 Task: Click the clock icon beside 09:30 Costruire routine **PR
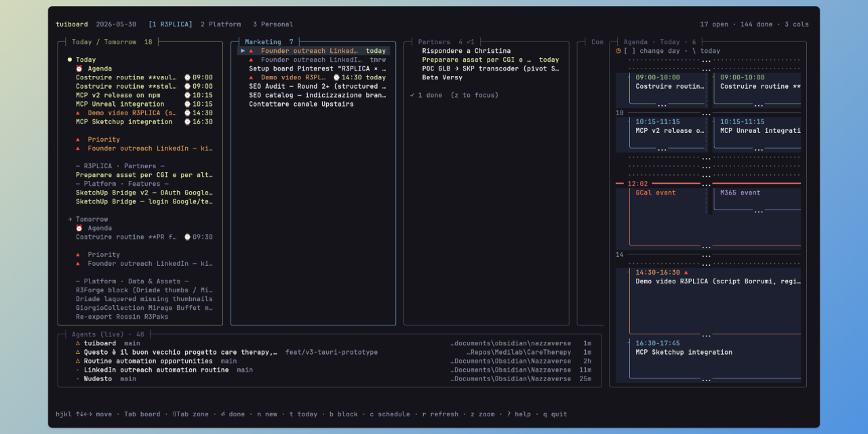(188, 237)
